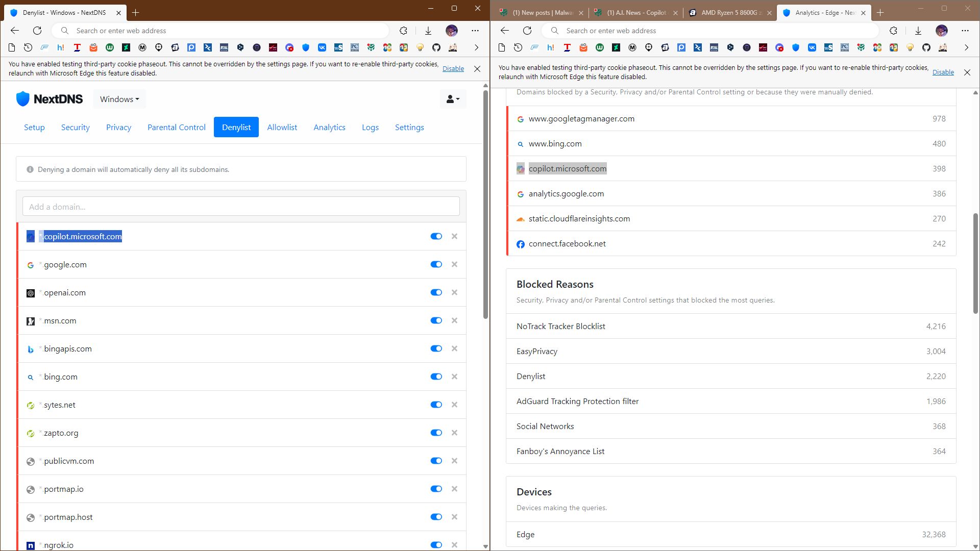Open the red T favorite in Analytics window

[x=567, y=47]
